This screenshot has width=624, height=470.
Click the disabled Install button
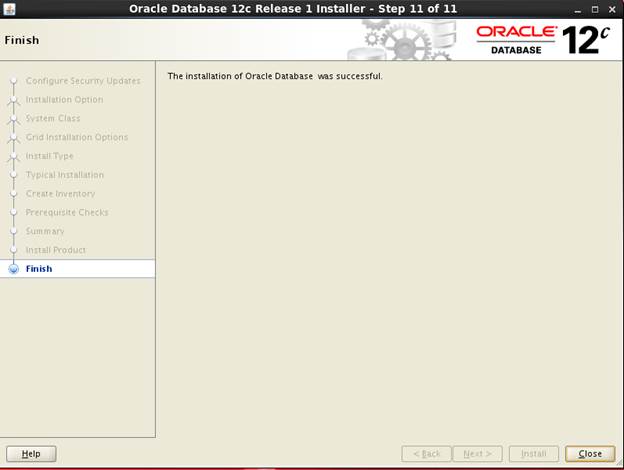(534, 454)
